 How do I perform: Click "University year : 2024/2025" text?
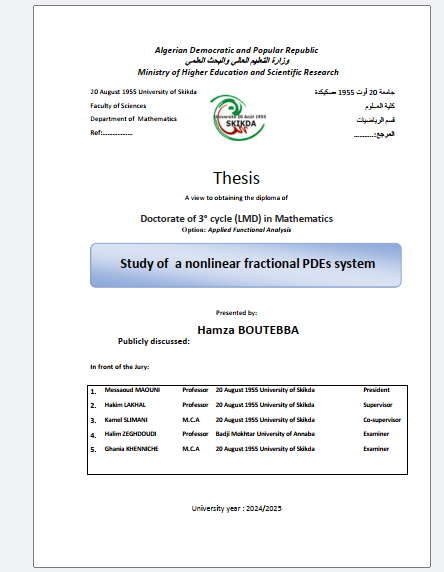(x=236, y=509)
